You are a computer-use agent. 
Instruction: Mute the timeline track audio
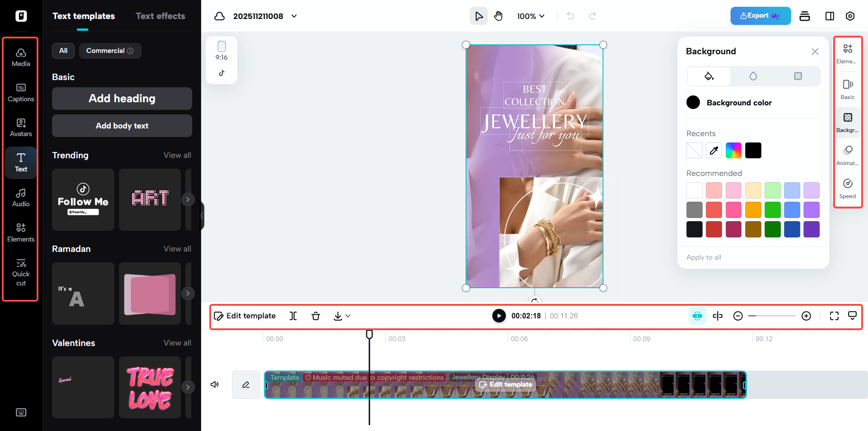point(214,384)
